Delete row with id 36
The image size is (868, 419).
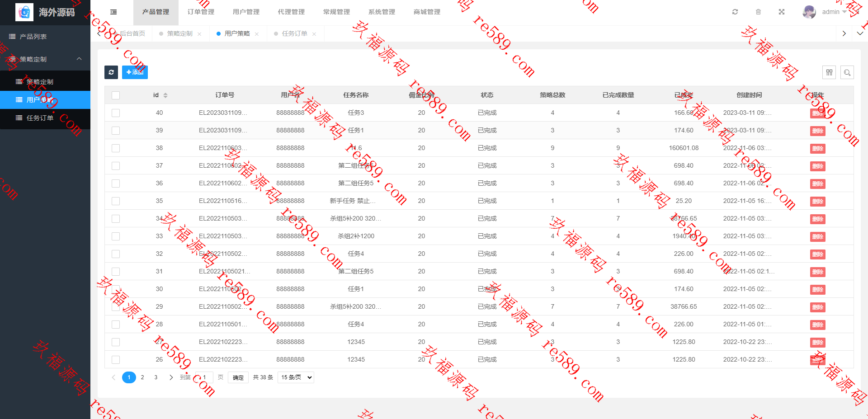click(x=817, y=184)
